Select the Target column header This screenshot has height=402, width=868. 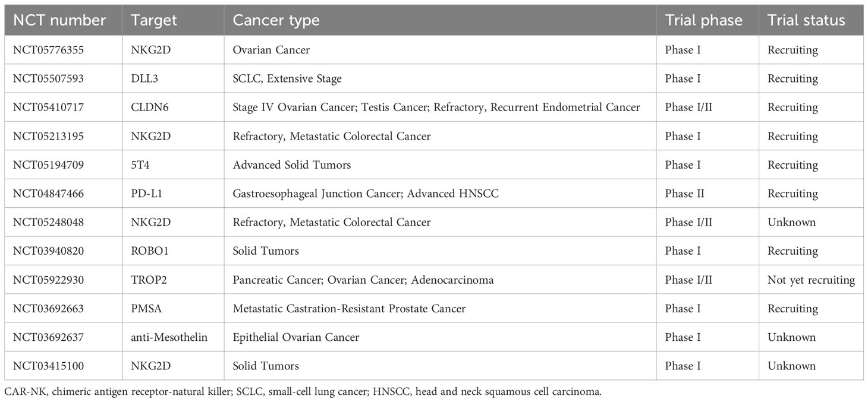[154, 20]
